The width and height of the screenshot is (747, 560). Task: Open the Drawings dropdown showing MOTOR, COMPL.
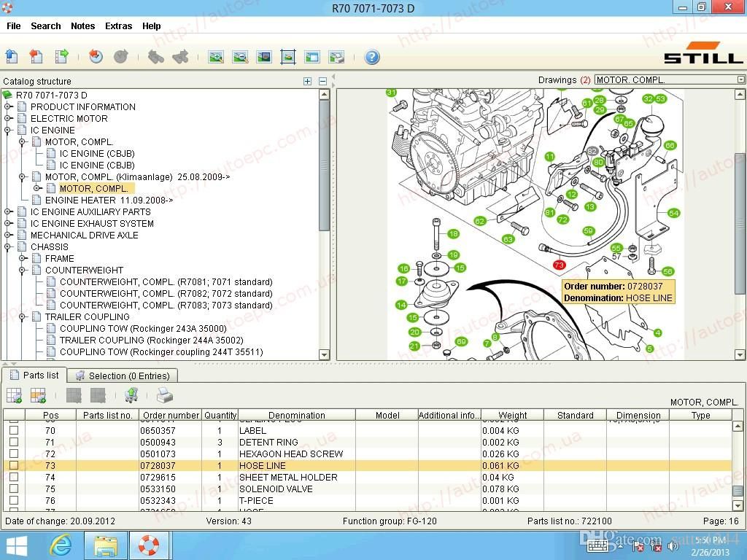(x=740, y=80)
